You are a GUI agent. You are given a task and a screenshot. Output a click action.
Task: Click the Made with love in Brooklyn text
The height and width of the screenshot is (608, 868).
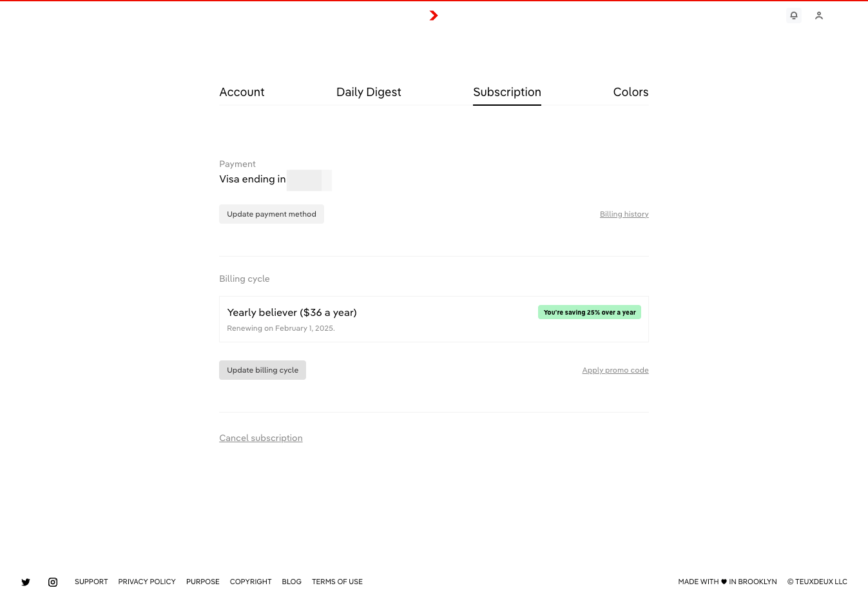tap(728, 582)
